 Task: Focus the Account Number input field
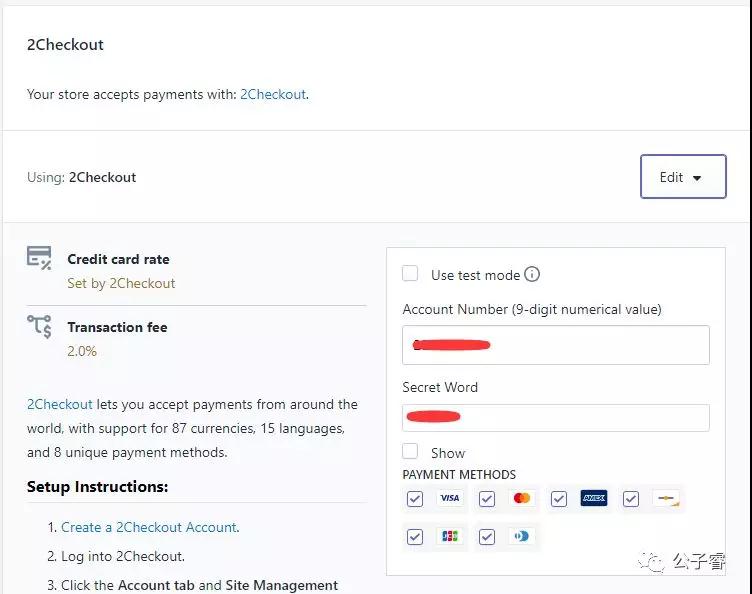tap(556, 345)
